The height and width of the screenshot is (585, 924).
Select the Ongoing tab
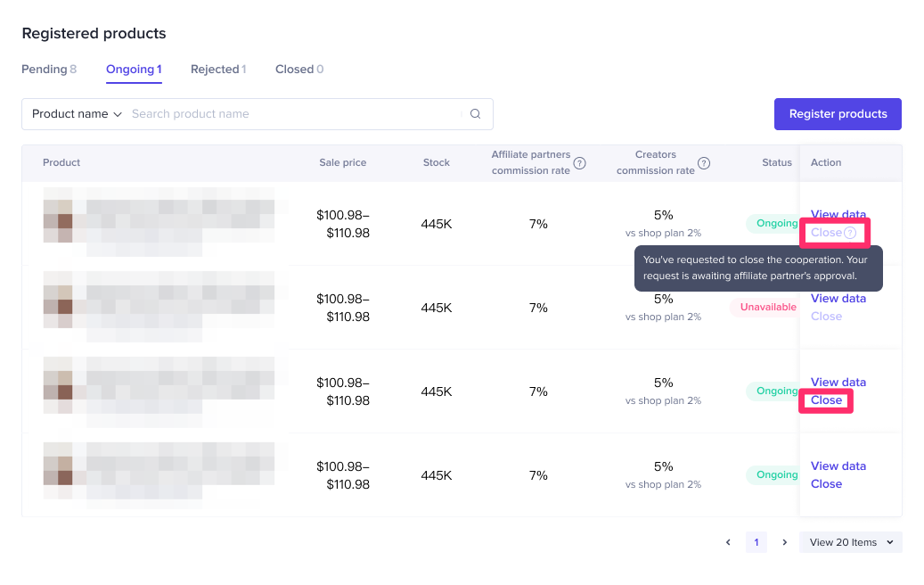click(x=134, y=70)
